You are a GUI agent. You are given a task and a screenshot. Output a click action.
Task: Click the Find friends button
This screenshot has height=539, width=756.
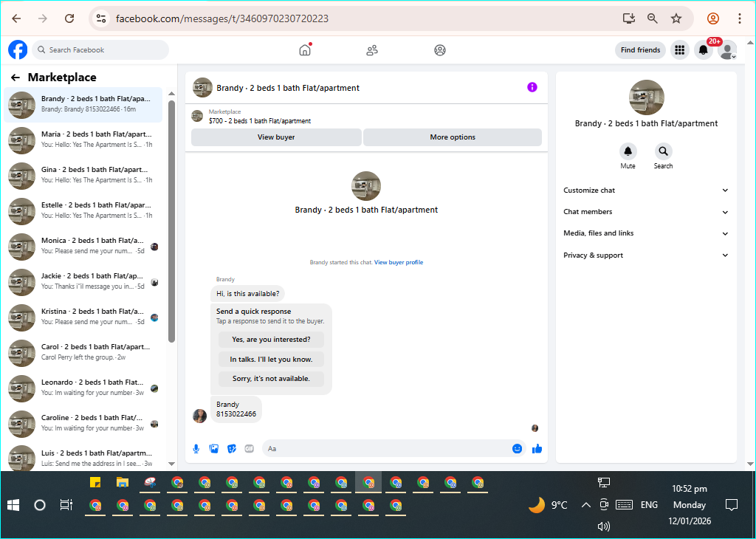click(x=640, y=49)
